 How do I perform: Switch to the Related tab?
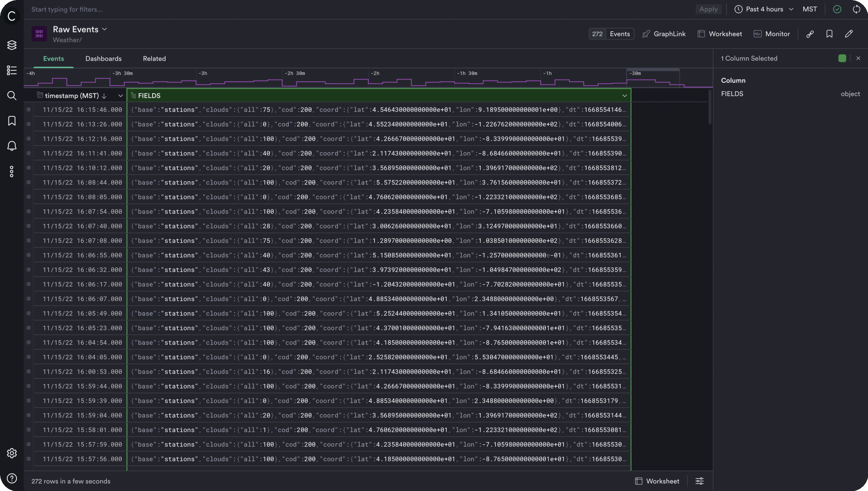click(x=155, y=59)
